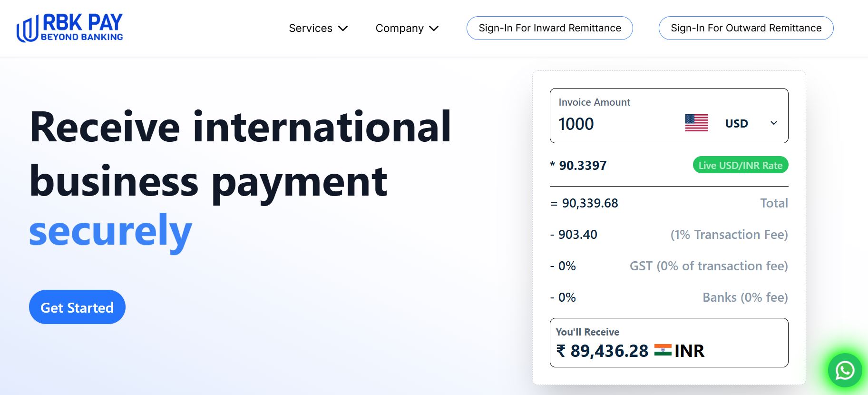The width and height of the screenshot is (868, 395).
Task: Focus the Invoice Amount input field
Action: (x=614, y=124)
